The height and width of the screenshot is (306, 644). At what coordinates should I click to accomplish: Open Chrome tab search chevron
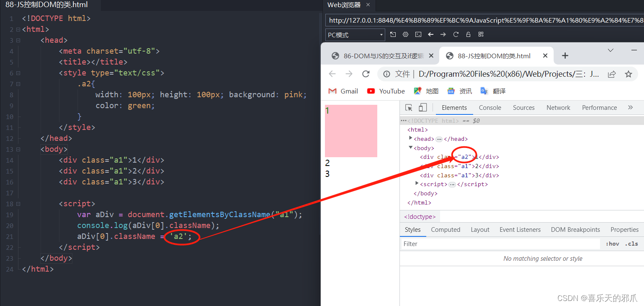611,50
